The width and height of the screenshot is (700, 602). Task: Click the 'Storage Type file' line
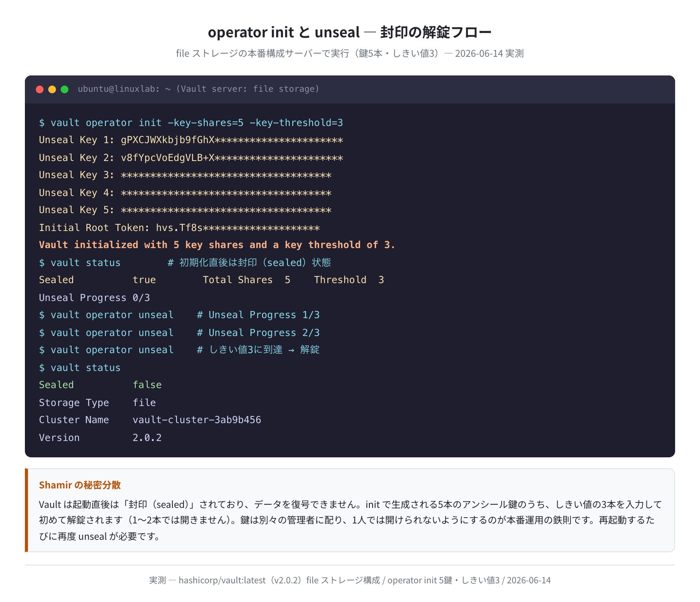pyautogui.click(x=97, y=403)
